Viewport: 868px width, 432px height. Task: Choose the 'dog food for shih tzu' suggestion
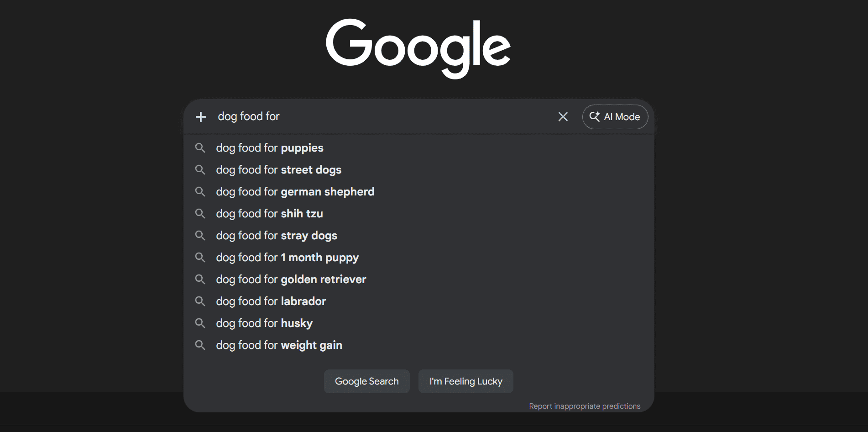[269, 213]
